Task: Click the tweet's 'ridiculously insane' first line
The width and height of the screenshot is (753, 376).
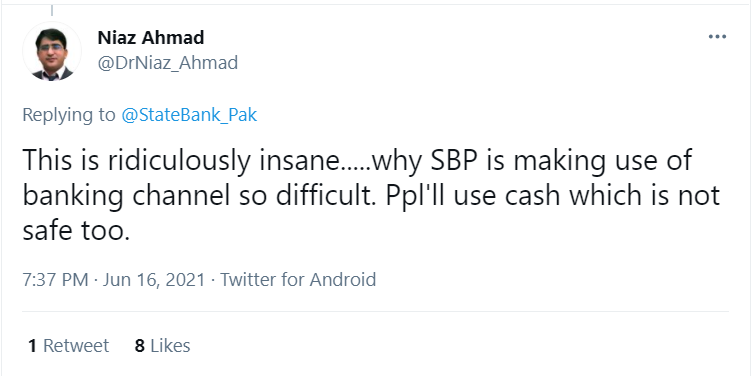Action: point(357,159)
